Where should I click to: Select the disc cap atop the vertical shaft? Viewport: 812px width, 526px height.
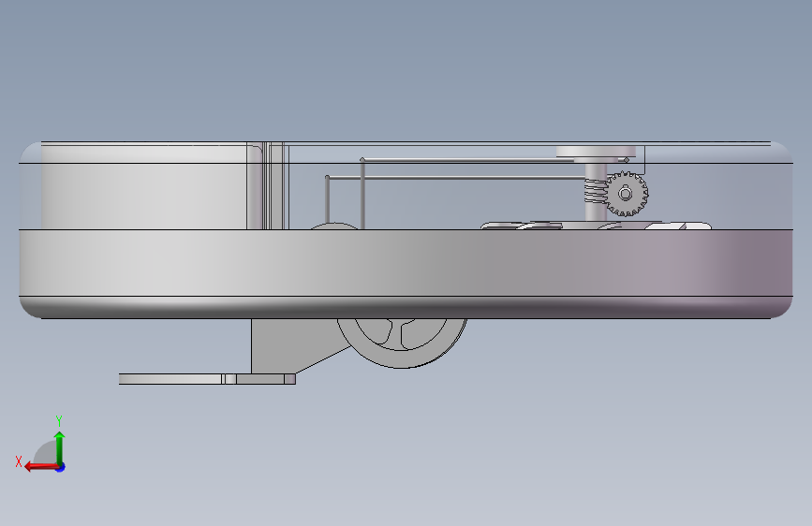[x=596, y=152]
